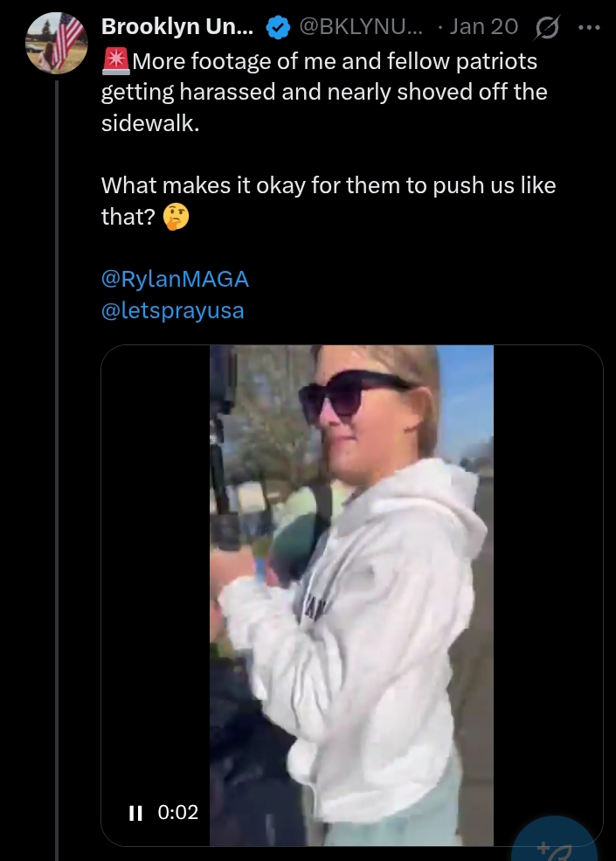Open the @RylanMAGA mention link

click(x=175, y=279)
